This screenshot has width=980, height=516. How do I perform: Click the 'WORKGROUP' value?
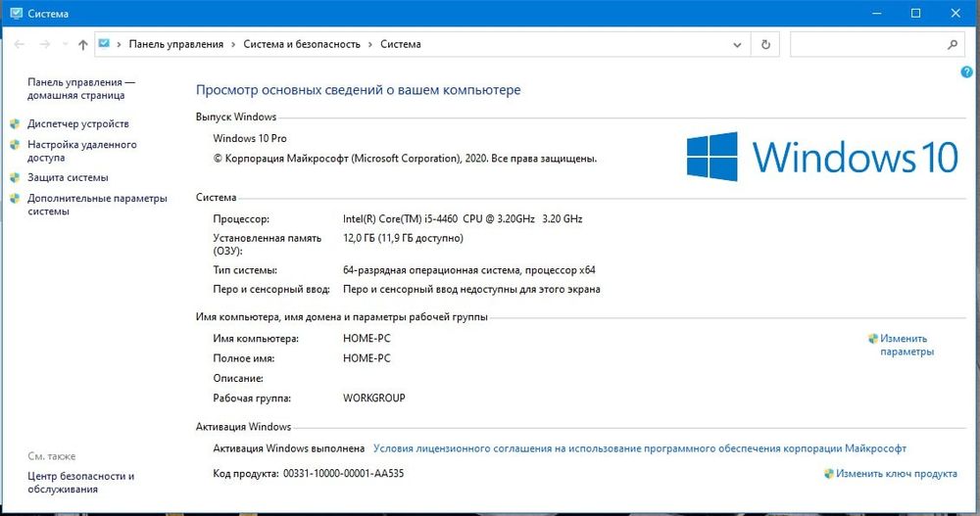coord(373,398)
